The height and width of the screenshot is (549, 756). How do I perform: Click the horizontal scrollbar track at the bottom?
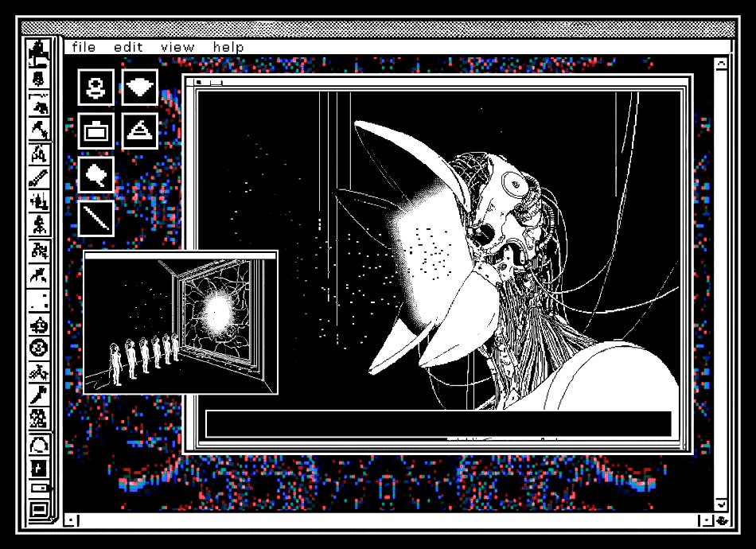tap(389, 520)
